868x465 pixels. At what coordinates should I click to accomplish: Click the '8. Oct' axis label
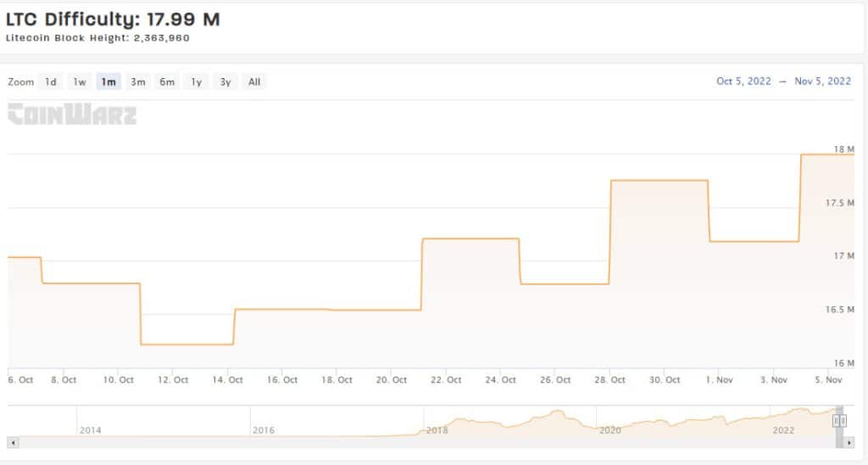64,379
